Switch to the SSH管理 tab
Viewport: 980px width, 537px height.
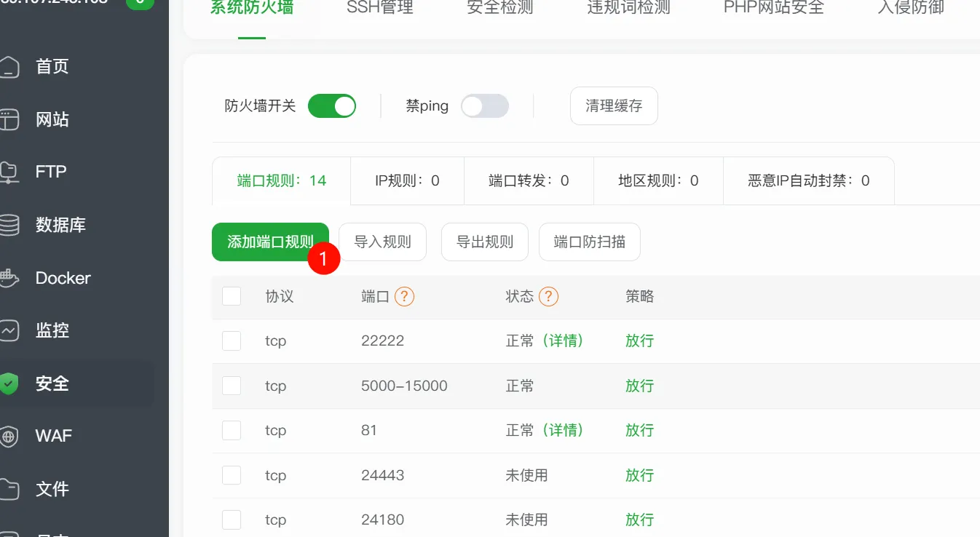coord(379,9)
